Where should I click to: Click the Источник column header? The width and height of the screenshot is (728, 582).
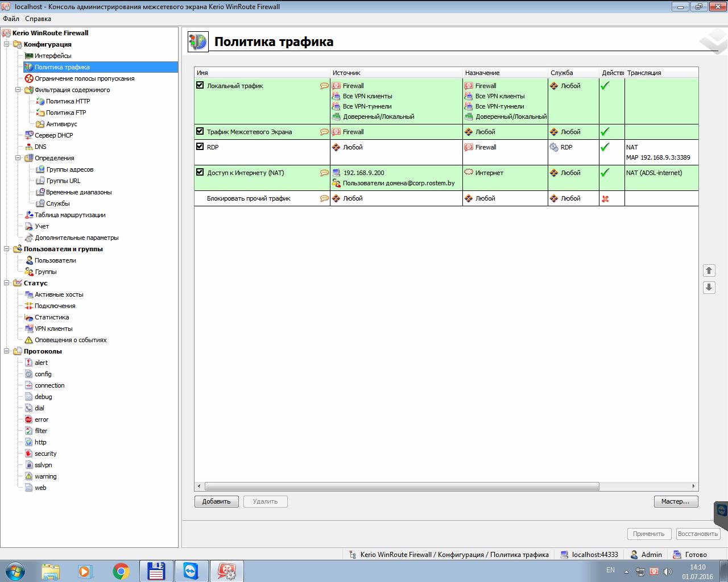396,73
